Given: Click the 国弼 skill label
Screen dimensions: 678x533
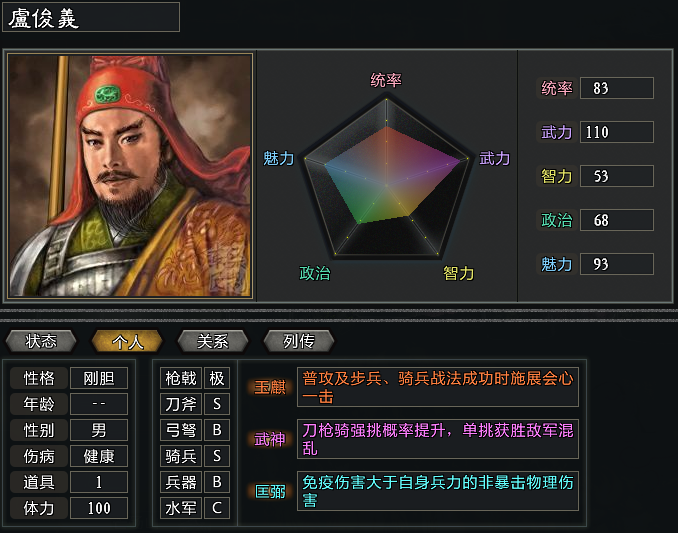Looking at the screenshot, I should [x=270, y=491].
